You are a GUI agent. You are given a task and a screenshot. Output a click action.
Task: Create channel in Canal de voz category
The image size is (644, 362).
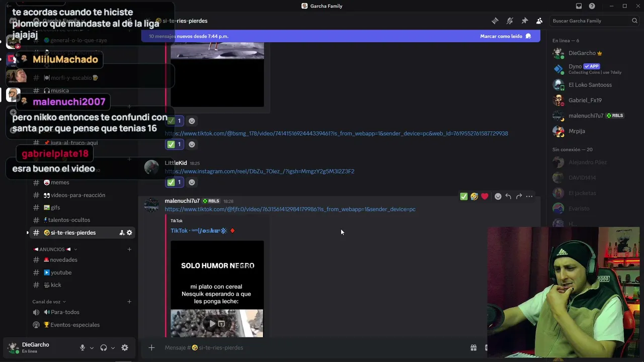click(x=129, y=302)
